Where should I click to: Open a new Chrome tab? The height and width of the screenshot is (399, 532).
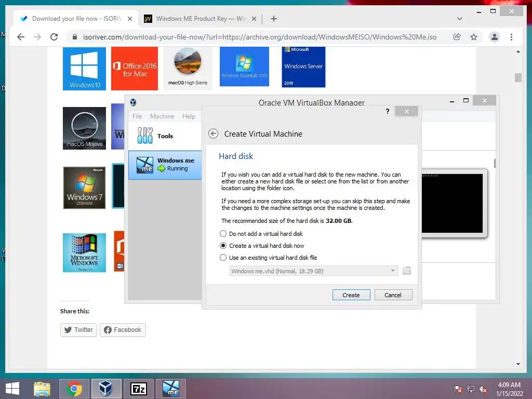pos(274,19)
